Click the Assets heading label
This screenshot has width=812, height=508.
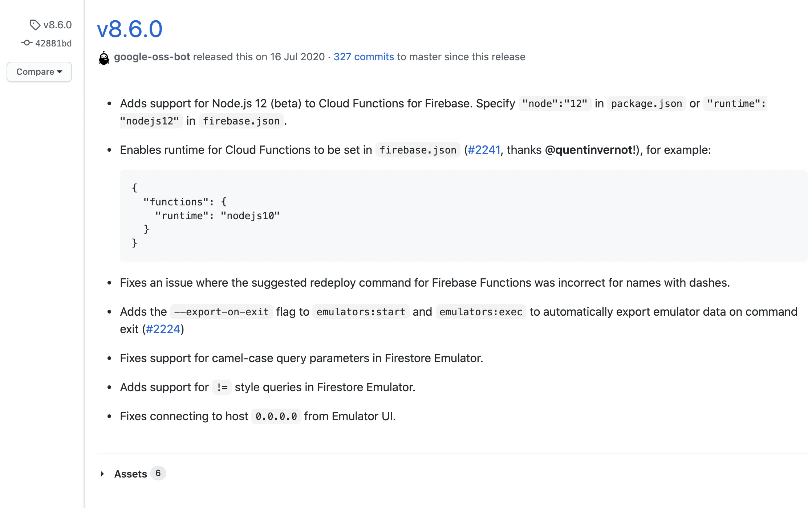(131, 474)
